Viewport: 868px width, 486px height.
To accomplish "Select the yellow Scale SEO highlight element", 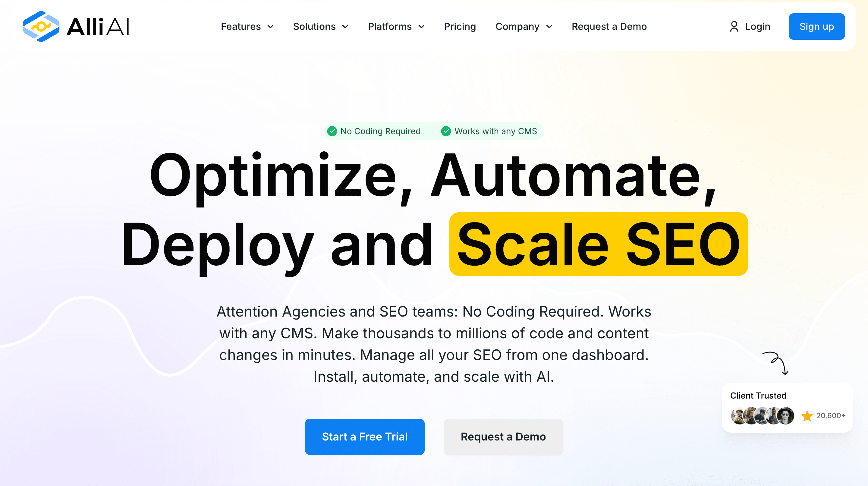I will [597, 243].
